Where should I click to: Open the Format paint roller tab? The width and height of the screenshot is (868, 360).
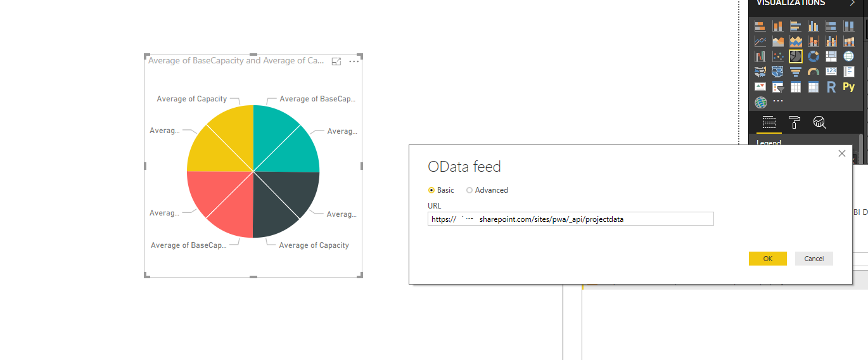[794, 122]
